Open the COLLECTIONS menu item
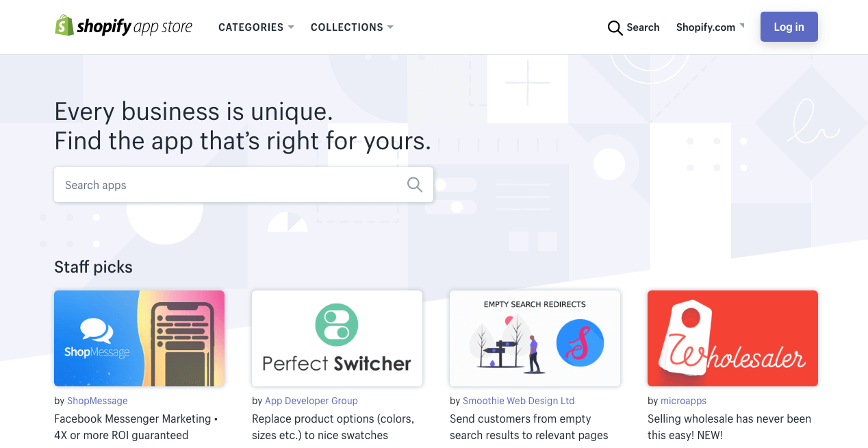This screenshot has height=448, width=868. [x=346, y=27]
